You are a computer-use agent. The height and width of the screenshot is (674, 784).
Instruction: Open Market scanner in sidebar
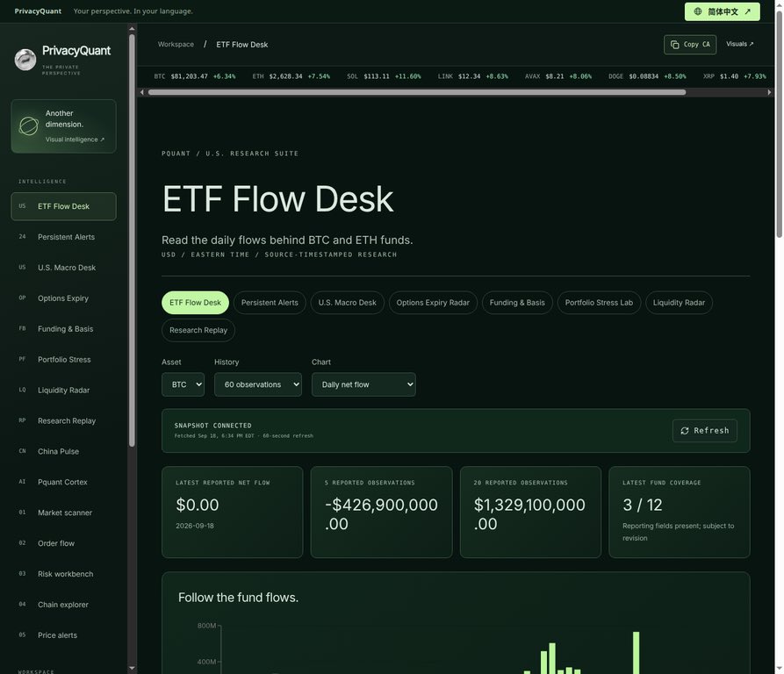tap(63, 513)
